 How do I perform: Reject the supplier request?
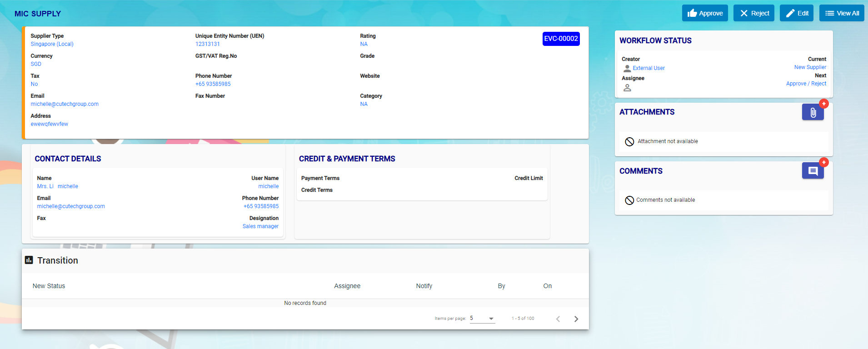point(754,13)
